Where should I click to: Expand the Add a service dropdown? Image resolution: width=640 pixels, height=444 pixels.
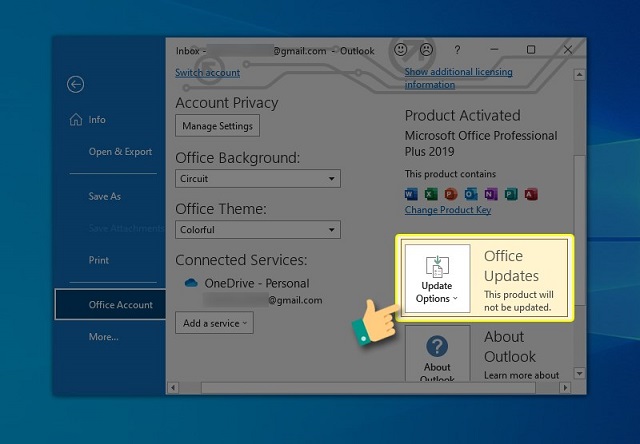pyautogui.click(x=214, y=323)
